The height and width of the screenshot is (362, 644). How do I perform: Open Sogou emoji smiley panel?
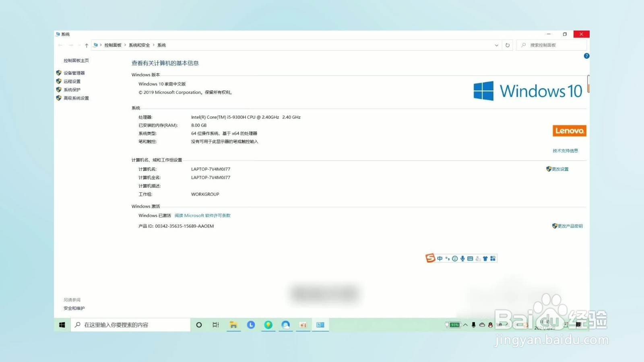455,259
